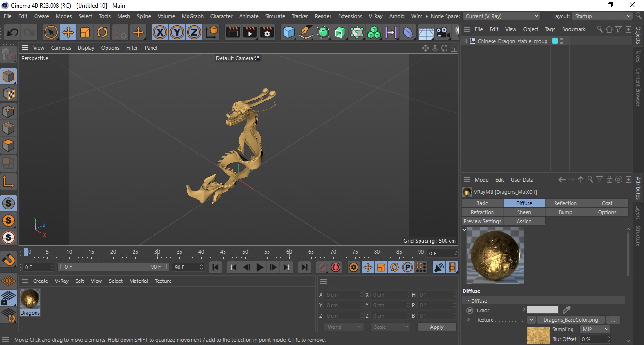The width and height of the screenshot is (644, 345).
Task: Click the Assign button
Action: (524, 221)
